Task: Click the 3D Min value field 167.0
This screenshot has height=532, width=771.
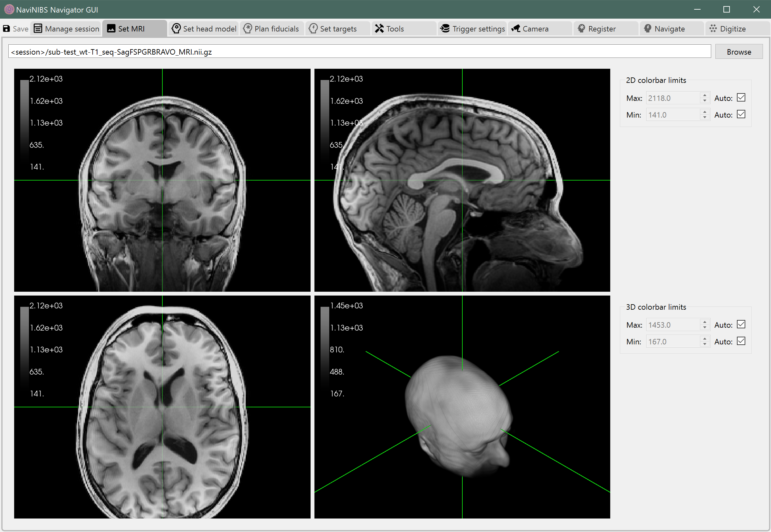Action: pos(673,341)
